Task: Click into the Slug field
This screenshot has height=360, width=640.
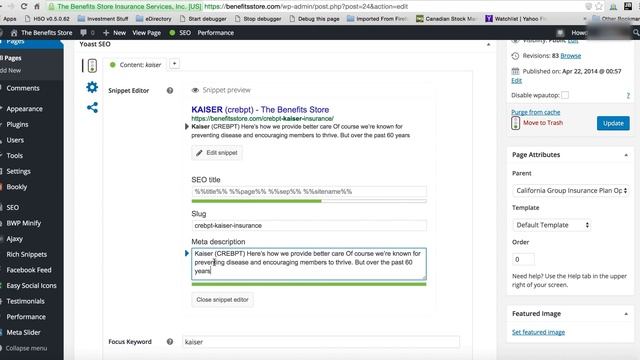Action: click(x=309, y=225)
